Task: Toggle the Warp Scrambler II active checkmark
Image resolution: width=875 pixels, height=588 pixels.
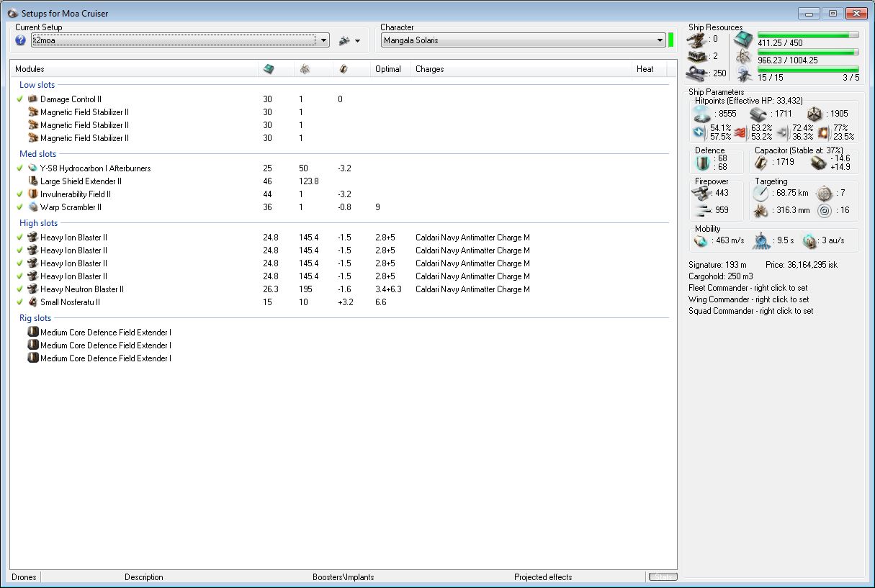Action: pyautogui.click(x=20, y=207)
